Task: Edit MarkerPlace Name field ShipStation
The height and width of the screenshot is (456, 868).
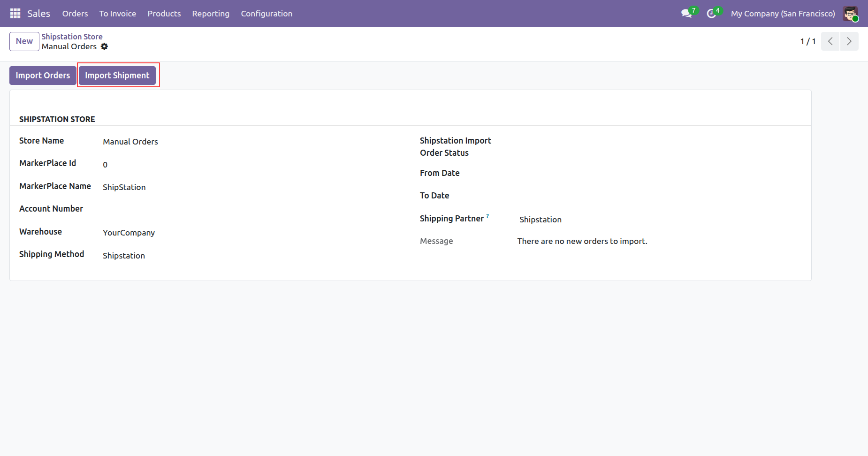Action: (251, 187)
